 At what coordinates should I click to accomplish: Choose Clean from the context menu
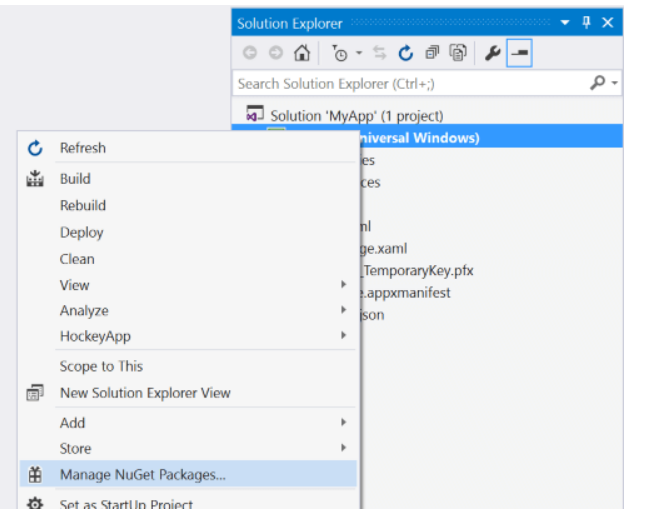[188, 259]
